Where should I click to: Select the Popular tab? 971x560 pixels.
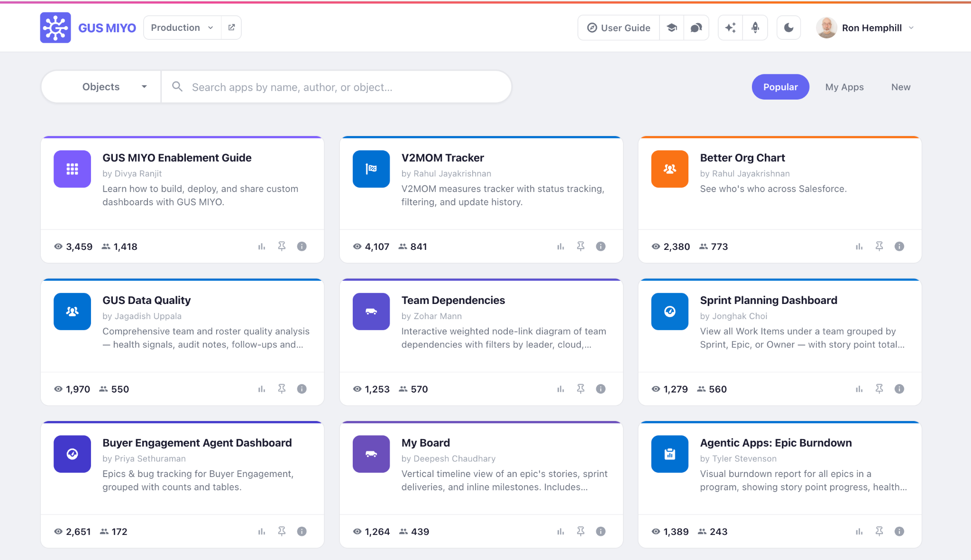pos(780,87)
